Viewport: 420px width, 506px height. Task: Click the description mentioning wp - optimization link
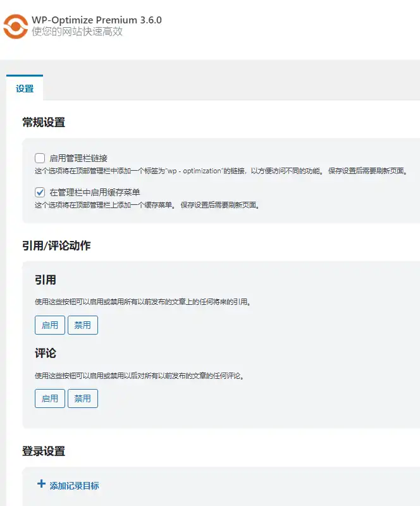221,171
